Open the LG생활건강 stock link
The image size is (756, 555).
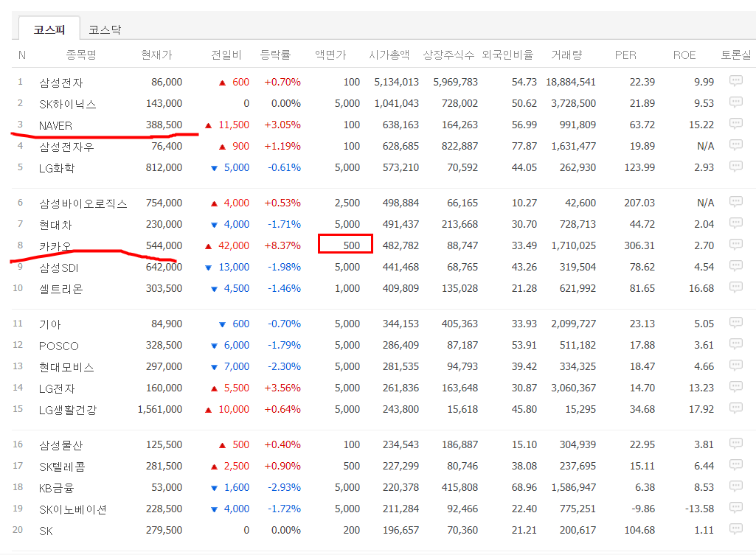[x=68, y=410]
